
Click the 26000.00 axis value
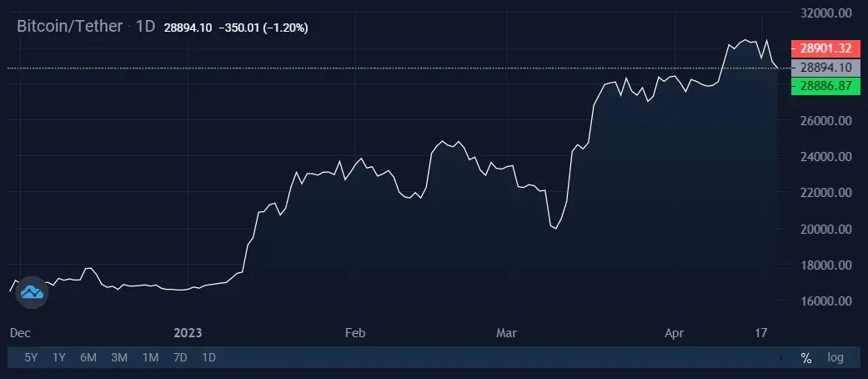tap(826, 121)
